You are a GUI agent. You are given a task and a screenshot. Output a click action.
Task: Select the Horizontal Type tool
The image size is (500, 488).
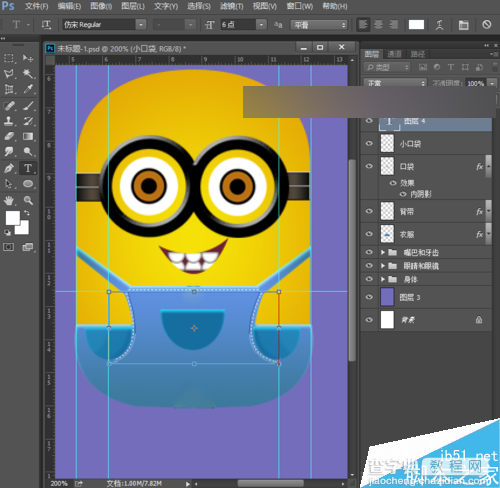click(28, 168)
